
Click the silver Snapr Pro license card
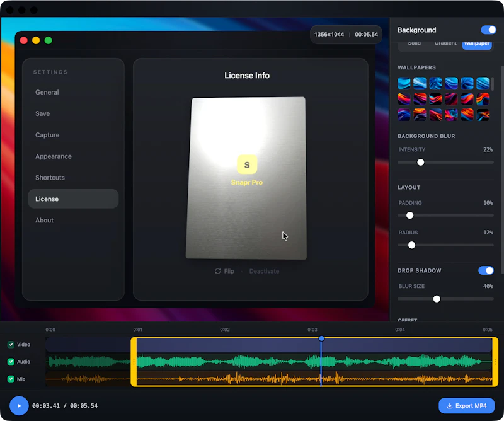246,178
